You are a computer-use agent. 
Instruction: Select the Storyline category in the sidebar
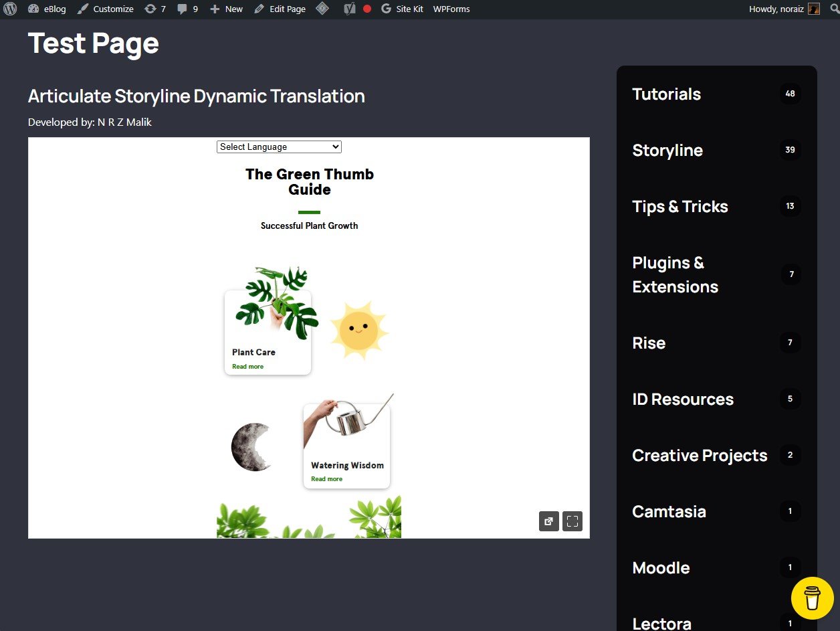[667, 150]
